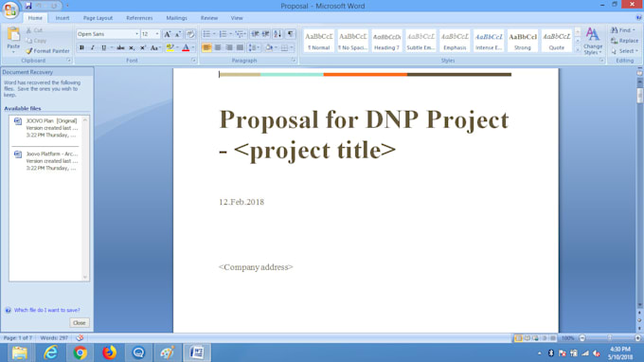Select Print Layout view button

click(x=518, y=338)
